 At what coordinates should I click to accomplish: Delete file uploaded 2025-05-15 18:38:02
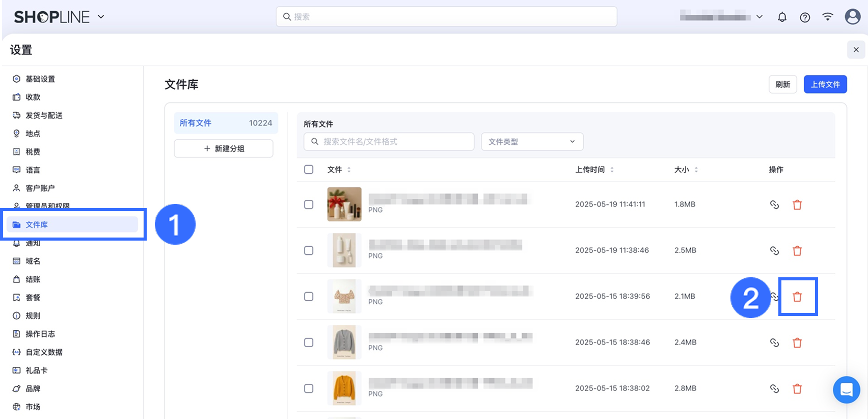797,388
